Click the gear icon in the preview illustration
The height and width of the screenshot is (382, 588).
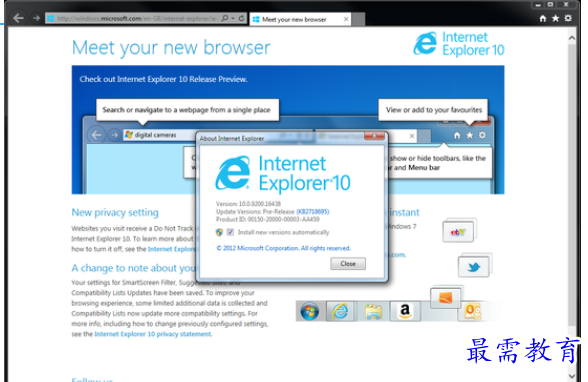tap(482, 135)
